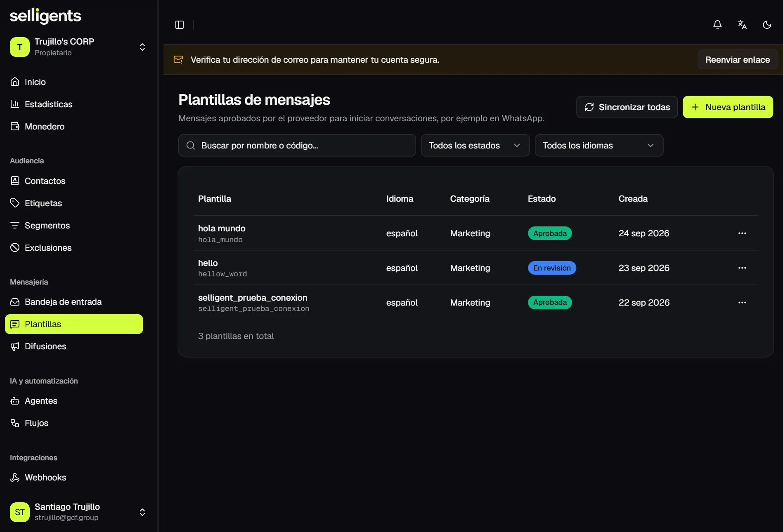Click the selligents logo
This screenshot has height=532, width=783.
pos(45,16)
